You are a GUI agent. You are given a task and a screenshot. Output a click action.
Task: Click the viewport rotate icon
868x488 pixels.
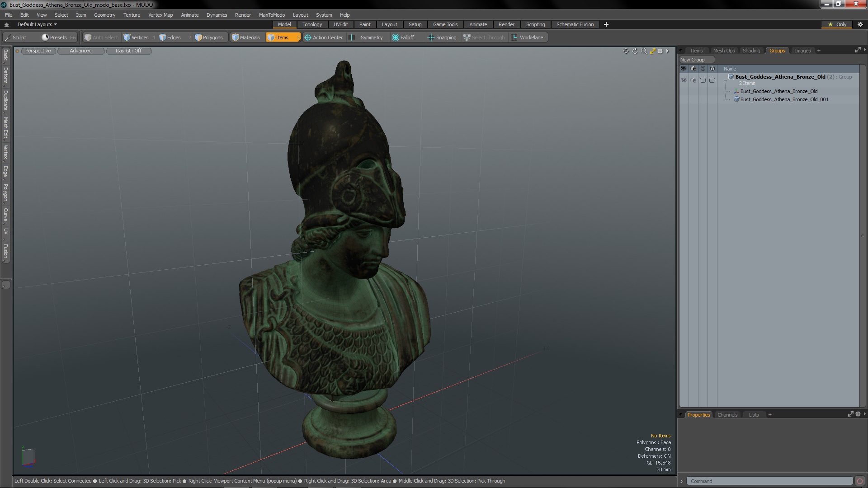coord(635,51)
